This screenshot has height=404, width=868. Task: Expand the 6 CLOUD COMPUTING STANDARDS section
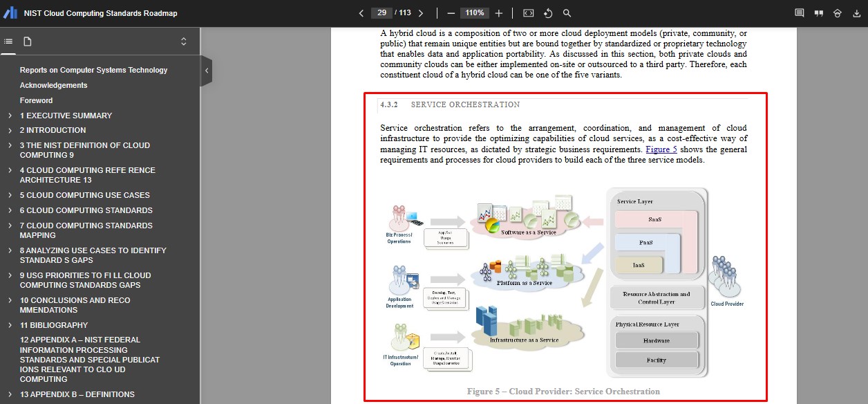click(10, 210)
